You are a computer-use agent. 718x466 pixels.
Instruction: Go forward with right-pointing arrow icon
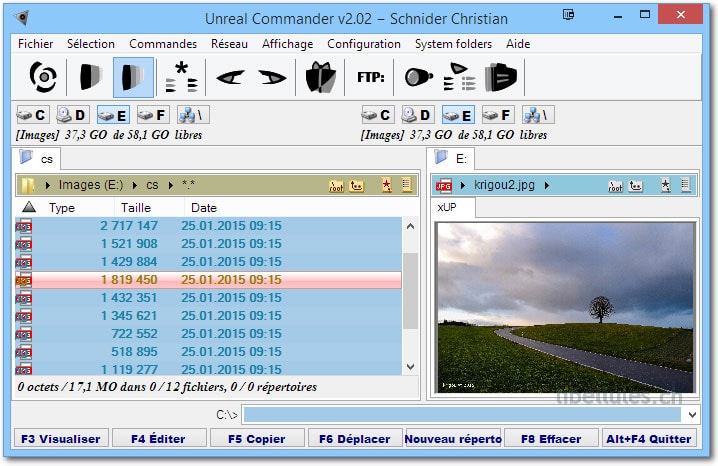coord(272,77)
